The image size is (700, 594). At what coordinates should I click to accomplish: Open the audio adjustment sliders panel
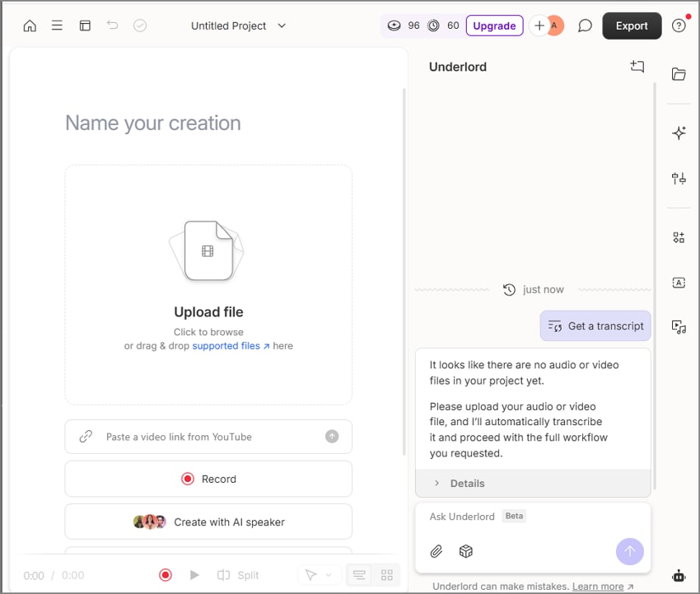point(678,179)
